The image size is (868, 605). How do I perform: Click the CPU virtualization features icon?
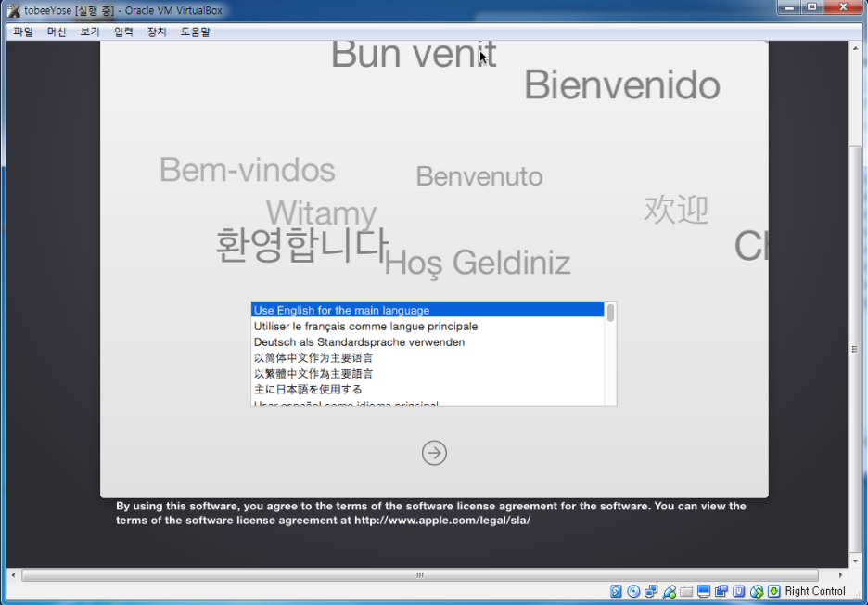click(739, 591)
